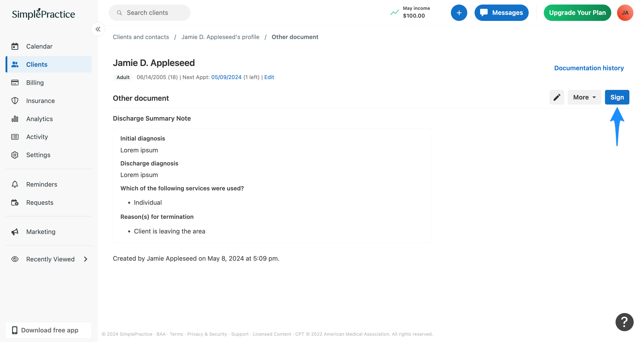Viewport: 644px width, 342px height.
Task: Click the blue plus create button
Action: [459, 13]
